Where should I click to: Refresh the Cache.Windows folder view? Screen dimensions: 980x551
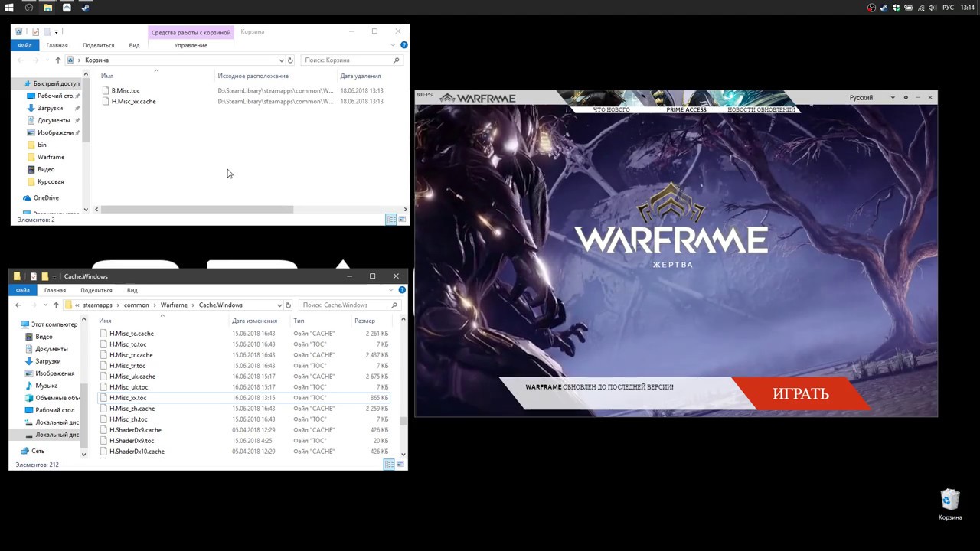[289, 305]
